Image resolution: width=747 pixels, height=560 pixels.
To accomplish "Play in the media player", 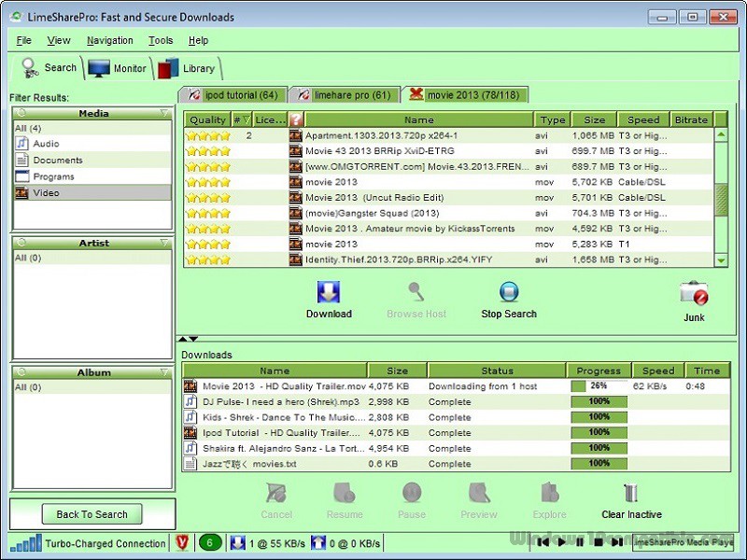I will click(x=561, y=542).
